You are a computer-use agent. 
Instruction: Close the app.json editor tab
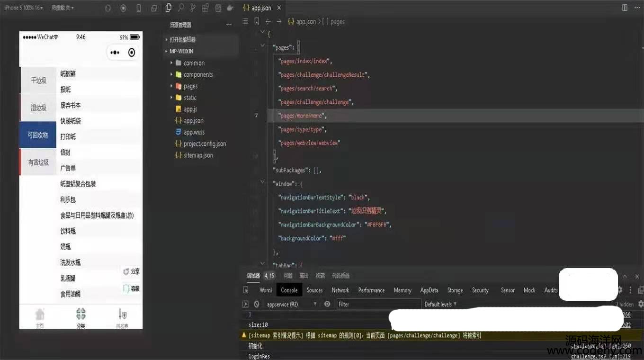279,8
